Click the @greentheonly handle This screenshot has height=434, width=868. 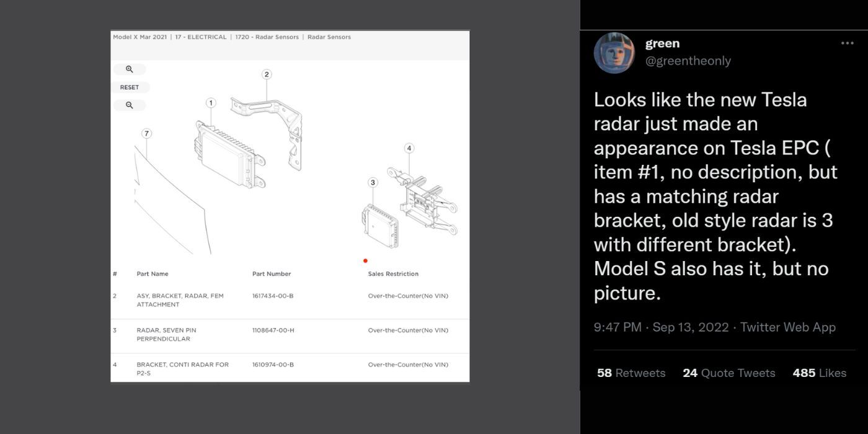click(x=688, y=60)
